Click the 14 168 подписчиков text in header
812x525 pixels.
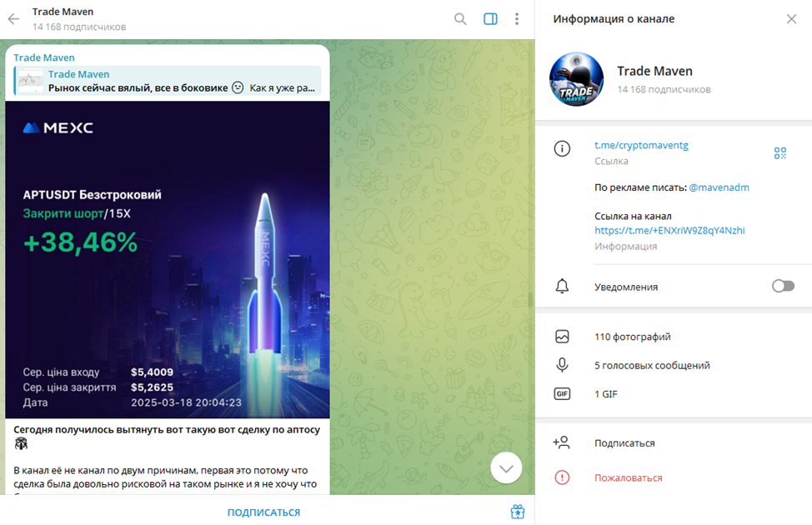[79, 27]
